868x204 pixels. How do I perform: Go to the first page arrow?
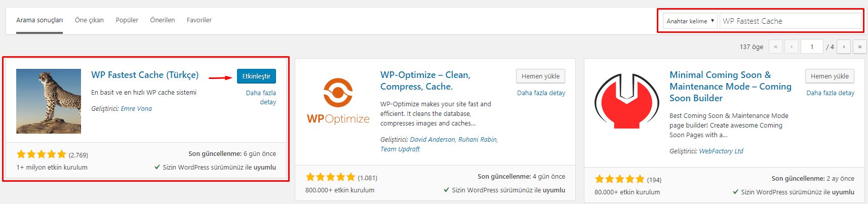point(775,47)
